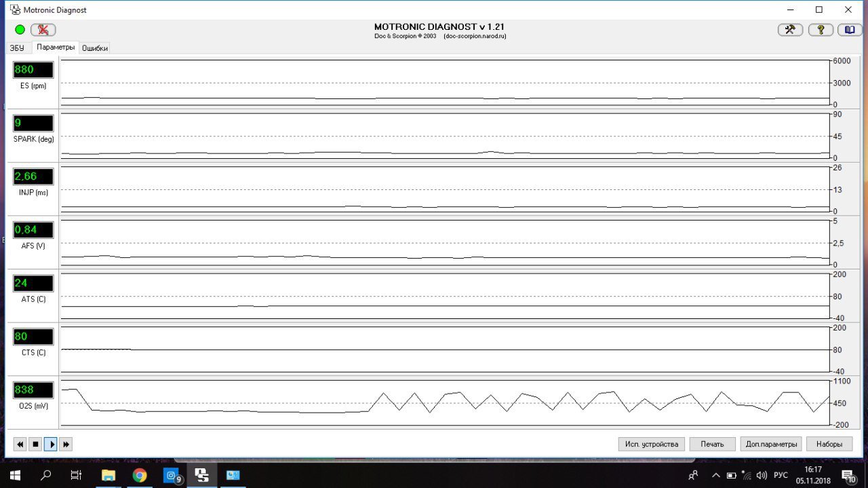The image size is (868, 488).
Task: Click the Наборы button
Action: [829, 444]
